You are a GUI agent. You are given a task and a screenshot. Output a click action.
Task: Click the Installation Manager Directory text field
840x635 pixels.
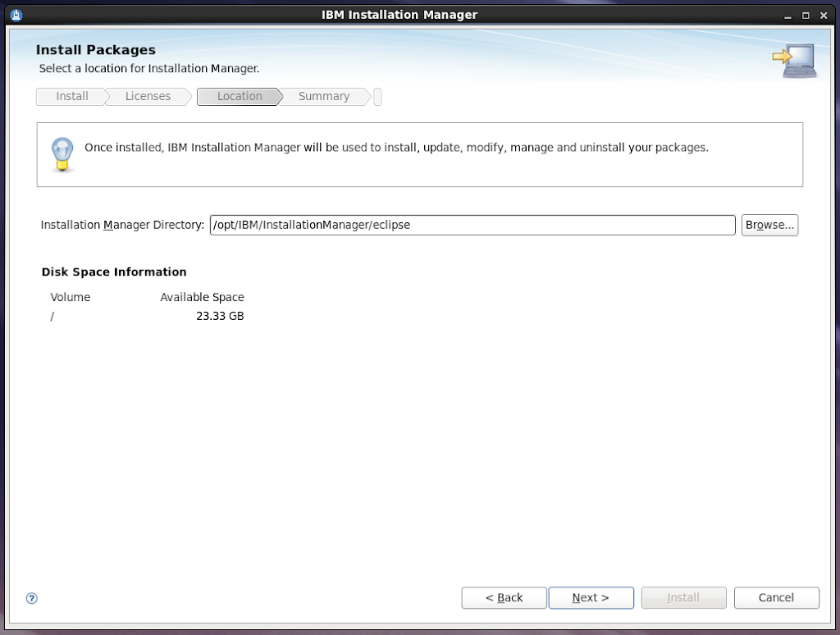point(472,225)
